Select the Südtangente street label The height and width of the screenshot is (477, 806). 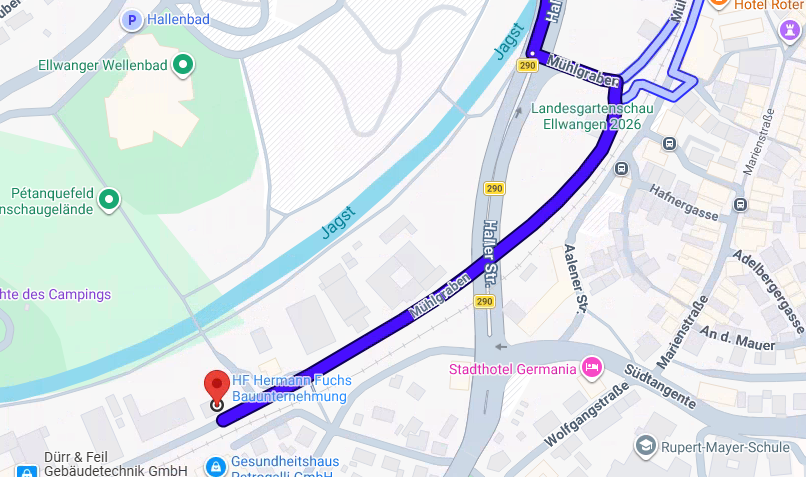(660, 386)
